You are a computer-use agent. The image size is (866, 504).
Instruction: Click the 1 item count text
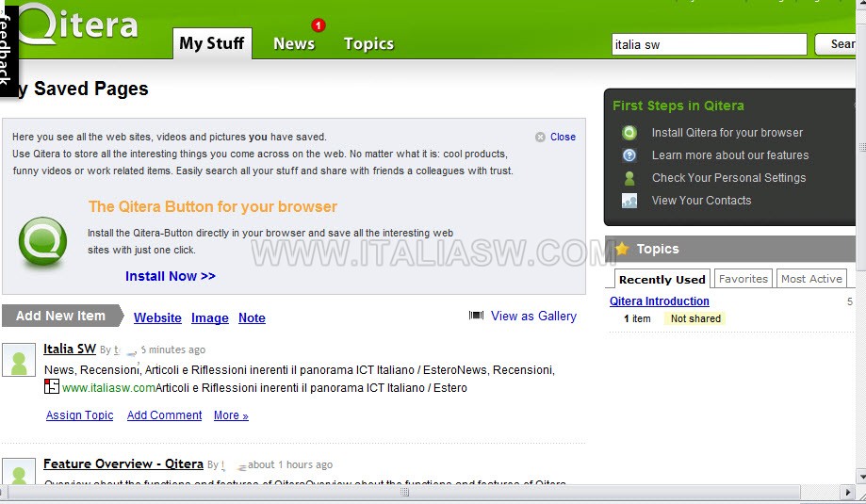(637, 318)
